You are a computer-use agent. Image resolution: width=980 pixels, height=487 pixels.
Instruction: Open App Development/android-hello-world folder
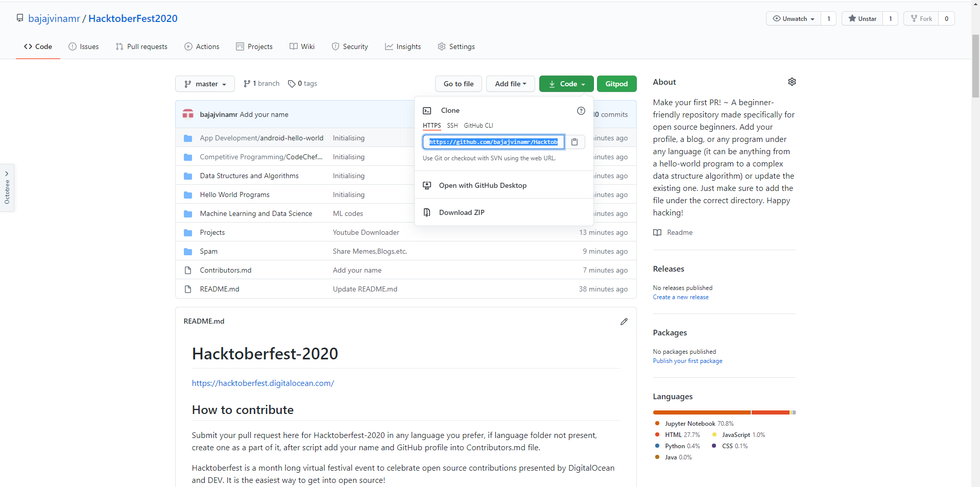(x=261, y=138)
